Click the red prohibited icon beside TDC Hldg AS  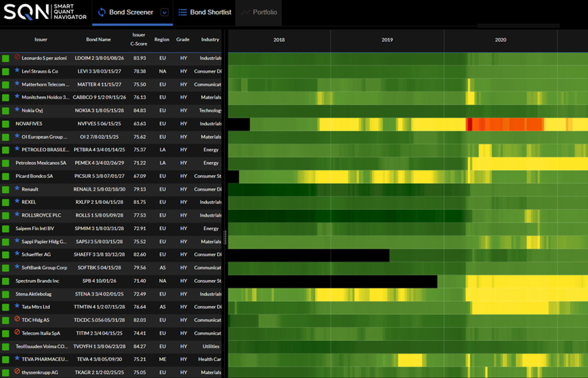point(17,320)
